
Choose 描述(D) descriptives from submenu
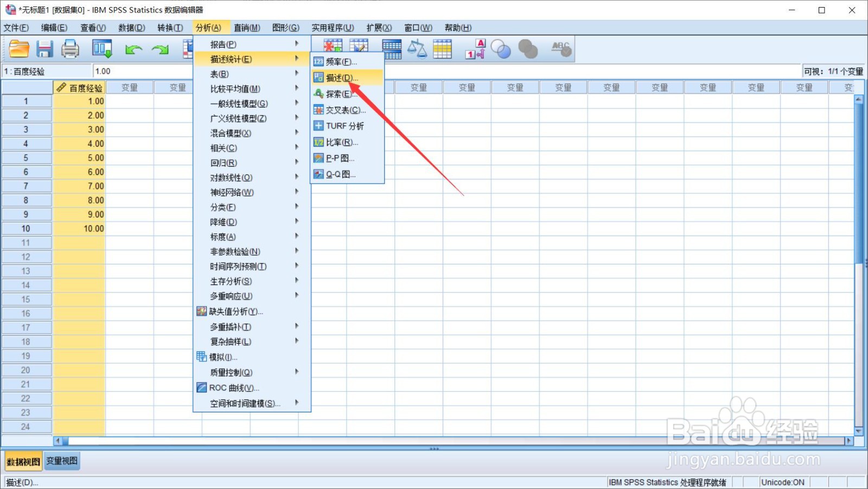(x=347, y=78)
